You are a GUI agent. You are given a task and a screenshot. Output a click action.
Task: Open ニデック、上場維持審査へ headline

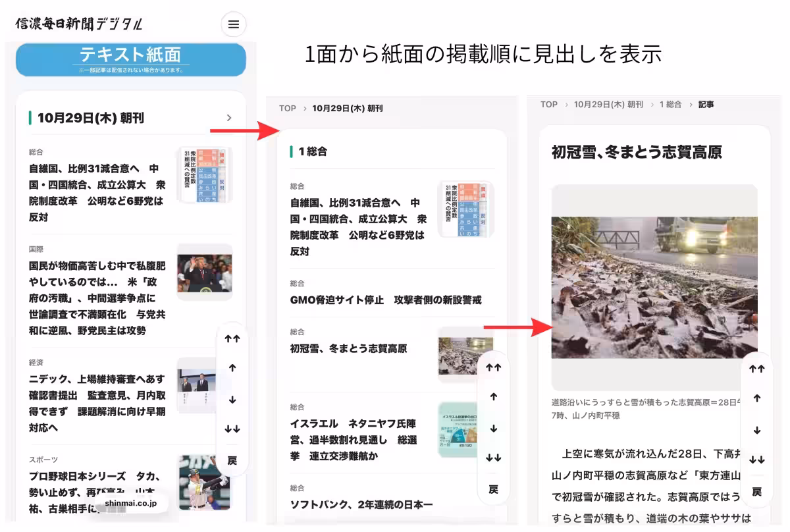pyautogui.click(x=97, y=404)
